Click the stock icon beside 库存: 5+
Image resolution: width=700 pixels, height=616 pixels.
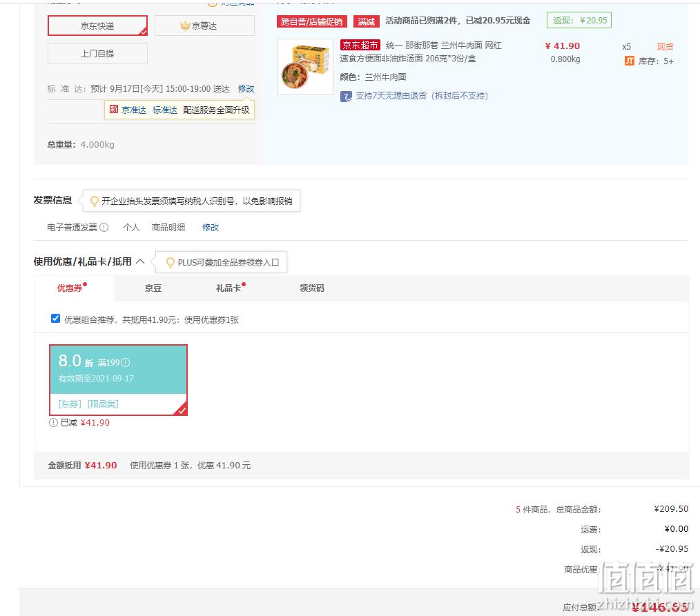pyautogui.click(x=629, y=61)
